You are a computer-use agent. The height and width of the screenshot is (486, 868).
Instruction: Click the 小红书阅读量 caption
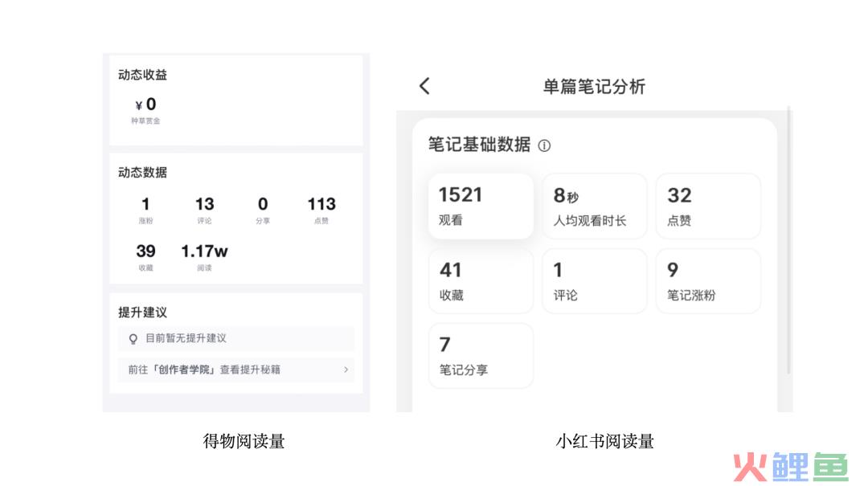(x=604, y=441)
